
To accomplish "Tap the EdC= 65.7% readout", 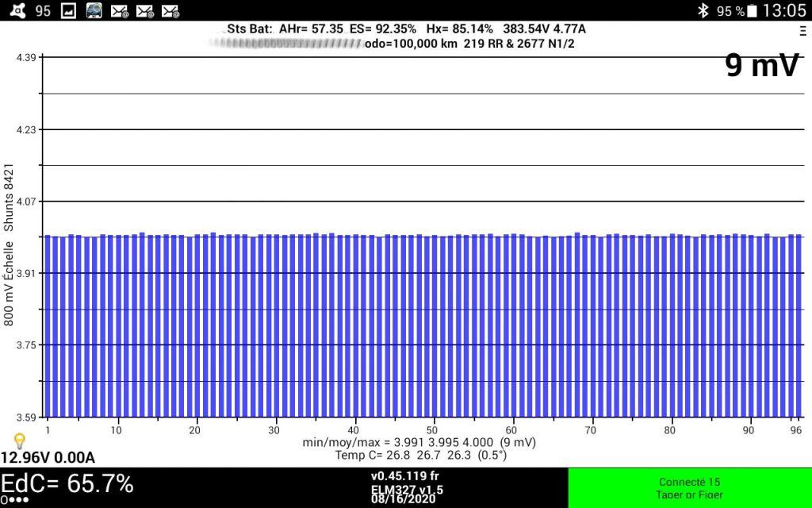I will (67, 483).
